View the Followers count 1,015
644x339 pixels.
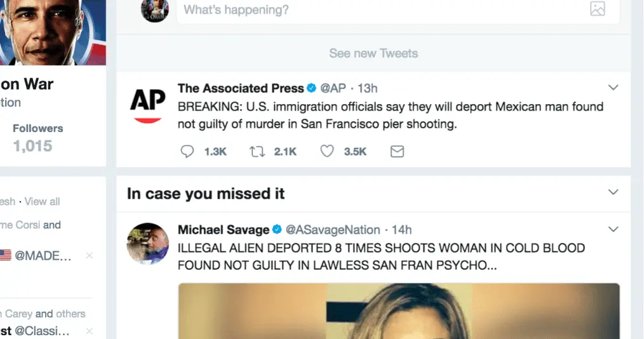coord(32,145)
